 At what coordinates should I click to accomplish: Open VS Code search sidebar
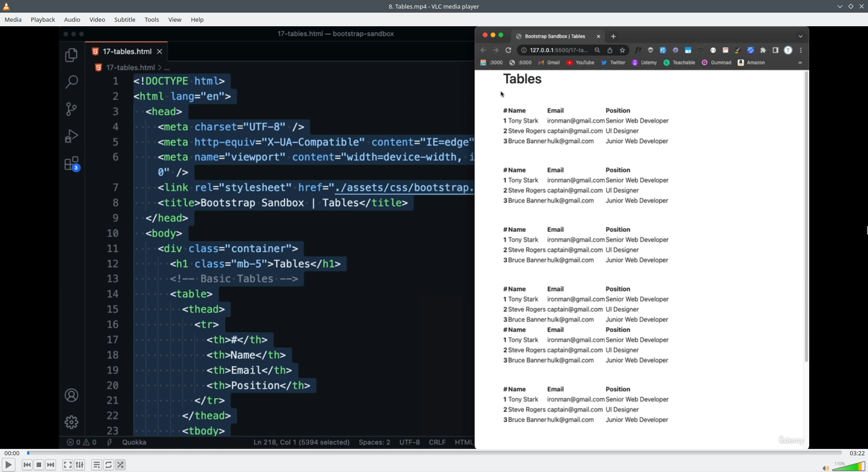(71, 81)
